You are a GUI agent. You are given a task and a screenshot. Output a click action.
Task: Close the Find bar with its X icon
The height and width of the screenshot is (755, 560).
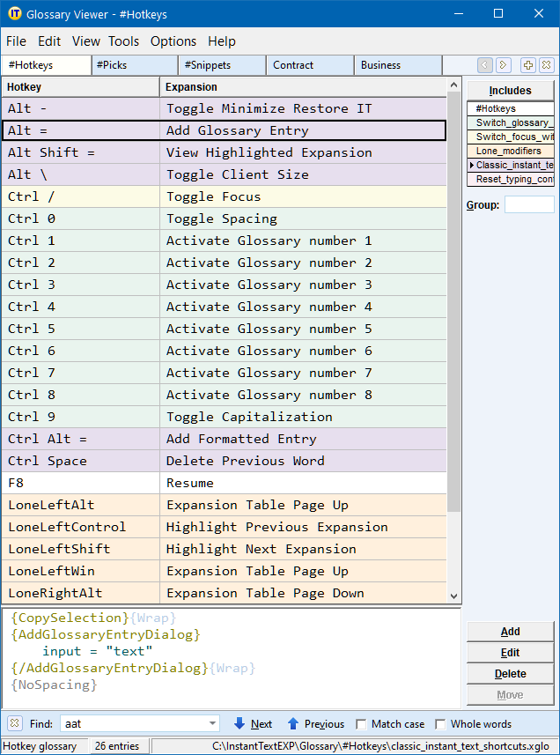click(14, 723)
